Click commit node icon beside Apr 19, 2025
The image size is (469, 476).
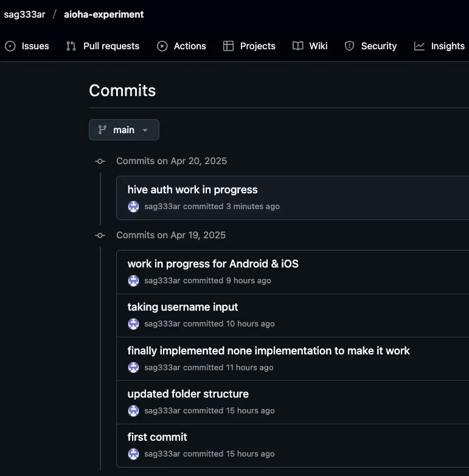100,236
